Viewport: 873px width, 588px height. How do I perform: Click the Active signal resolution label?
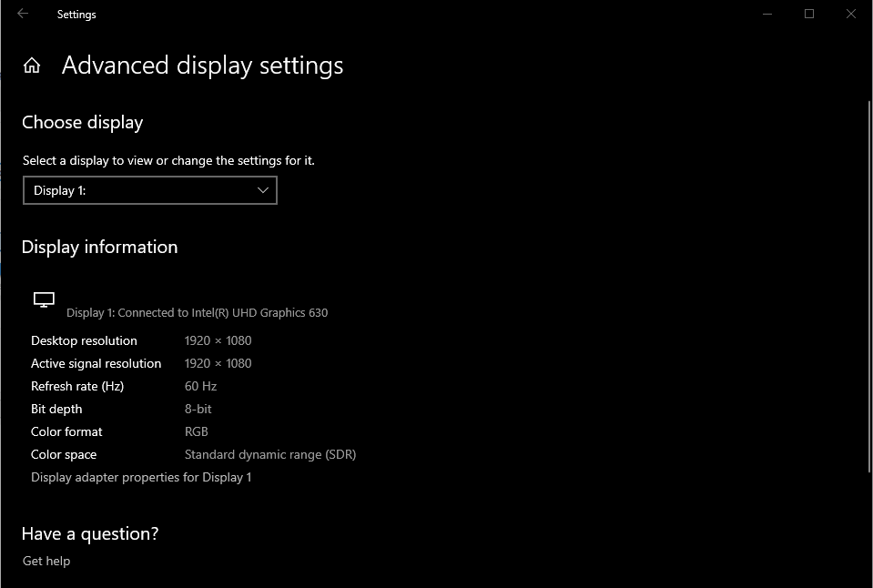tap(96, 363)
